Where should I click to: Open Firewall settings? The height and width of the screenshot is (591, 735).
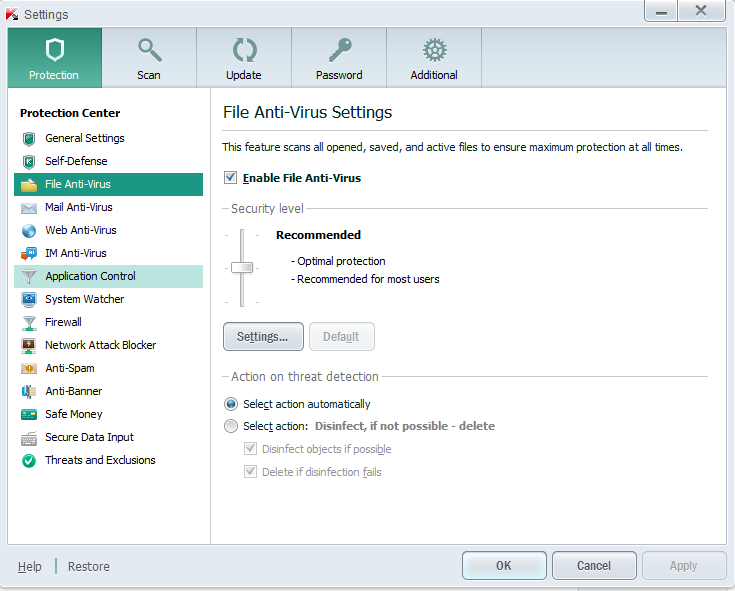pyautogui.click(x=108, y=322)
